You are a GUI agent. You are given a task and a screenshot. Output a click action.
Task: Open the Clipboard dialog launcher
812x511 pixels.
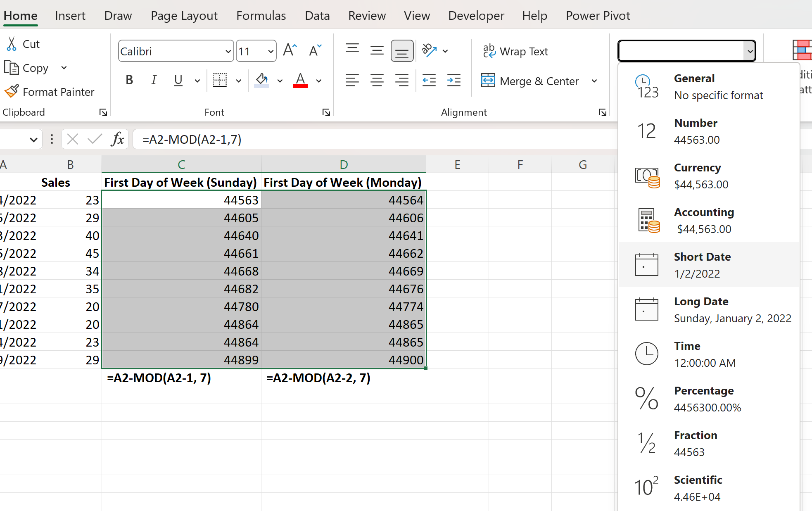[103, 112]
